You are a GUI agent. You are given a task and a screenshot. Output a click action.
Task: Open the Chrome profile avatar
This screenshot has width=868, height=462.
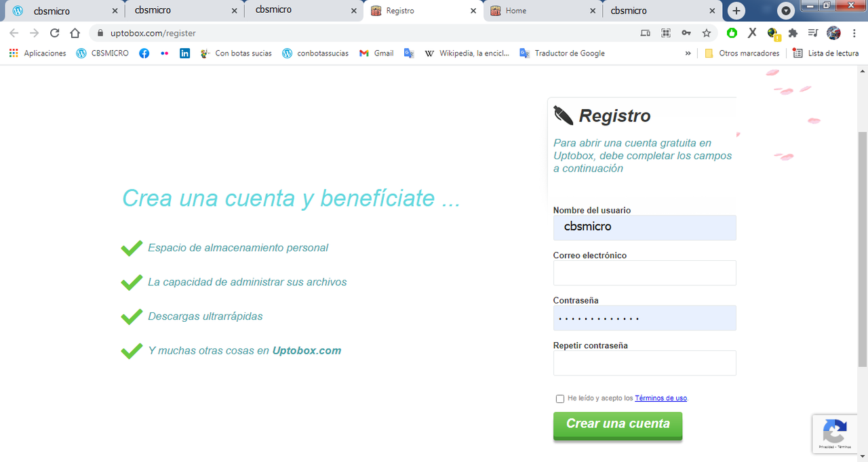834,33
